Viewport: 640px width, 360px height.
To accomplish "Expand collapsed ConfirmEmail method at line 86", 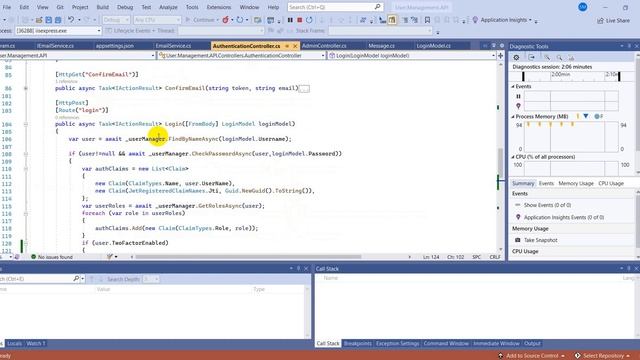I will coord(26,88).
